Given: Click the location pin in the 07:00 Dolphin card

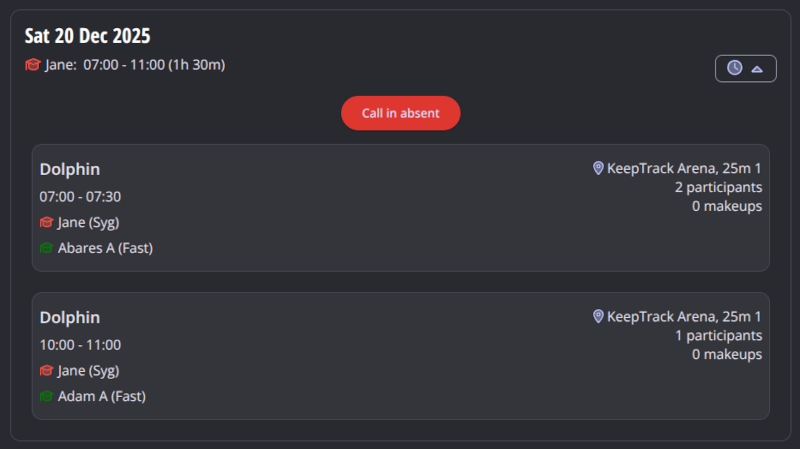Looking at the screenshot, I should [x=598, y=168].
